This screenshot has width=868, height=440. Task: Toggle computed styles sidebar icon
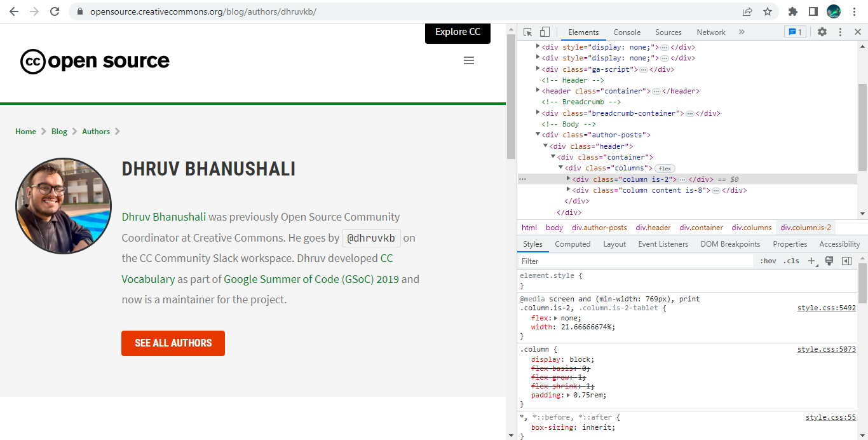846,261
